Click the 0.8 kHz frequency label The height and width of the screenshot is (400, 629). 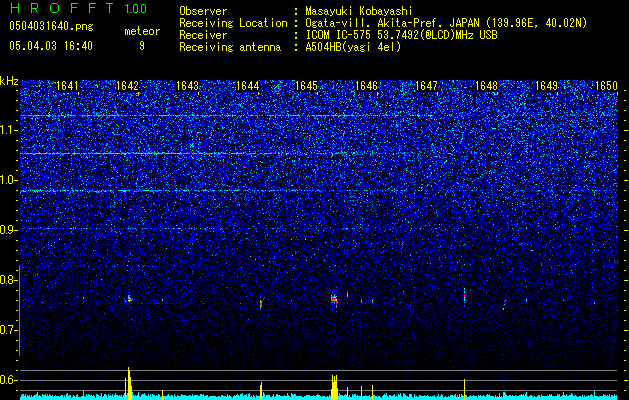point(9,280)
